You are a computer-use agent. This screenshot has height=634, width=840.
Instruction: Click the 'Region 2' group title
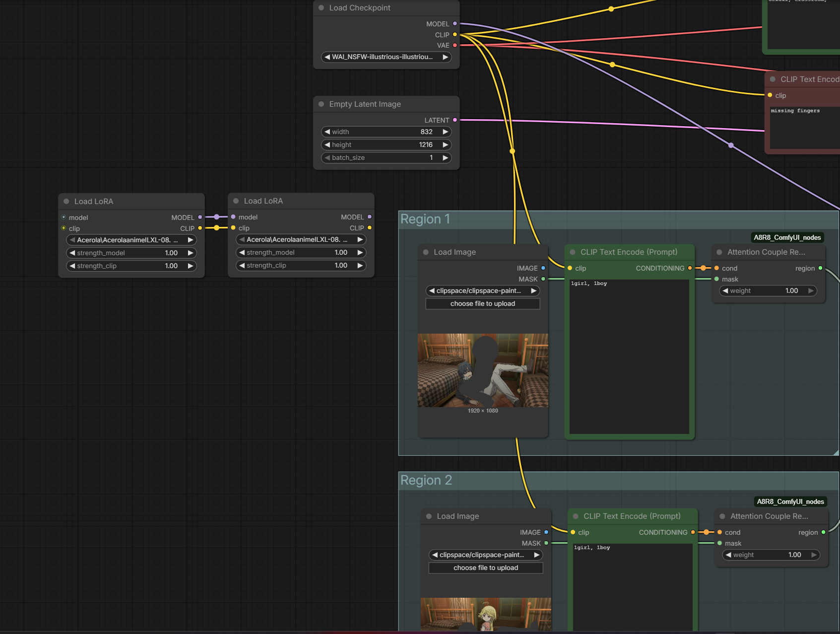(x=426, y=481)
